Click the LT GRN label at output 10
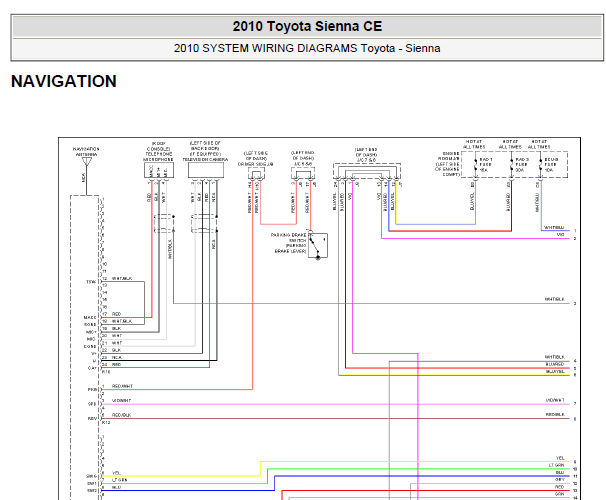This screenshot has width=606, height=500. tap(557, 465)
